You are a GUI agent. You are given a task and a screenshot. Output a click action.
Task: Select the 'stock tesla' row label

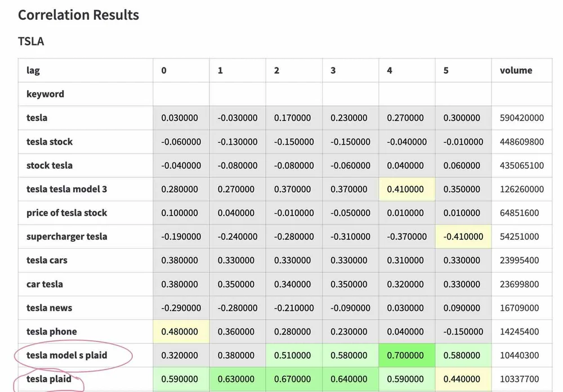click(x=86, y=165)
